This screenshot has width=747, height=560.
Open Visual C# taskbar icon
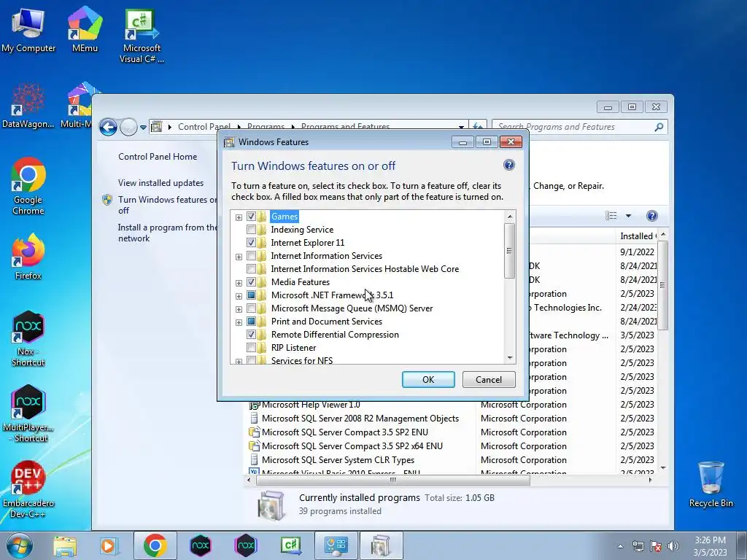tap(290, 545)
